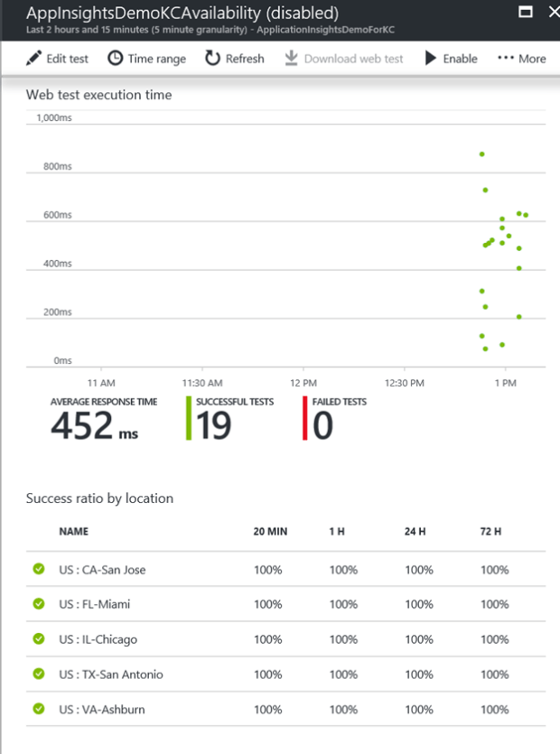Click the Refresh circular arrow icon

pos(212,59)
